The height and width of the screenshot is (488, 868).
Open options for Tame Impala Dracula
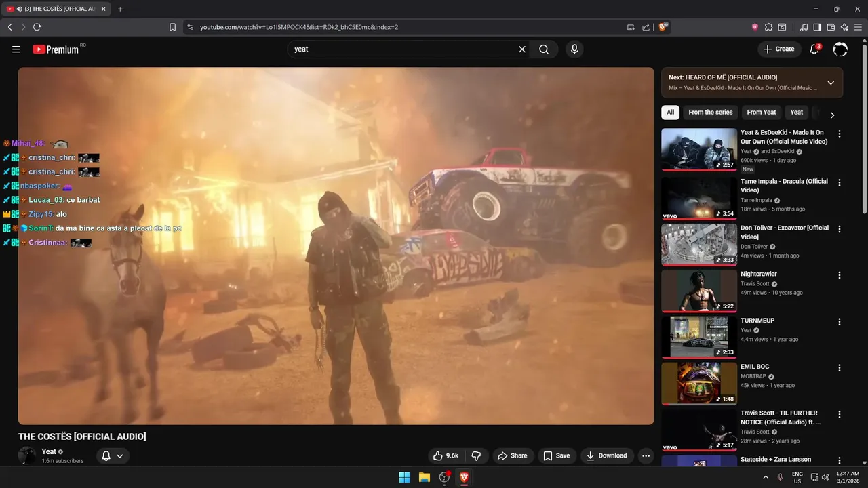[x=840, y=182]
